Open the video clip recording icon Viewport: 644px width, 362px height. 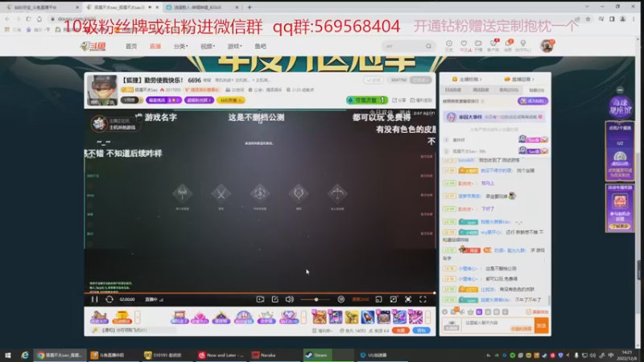tap(260, 299)
